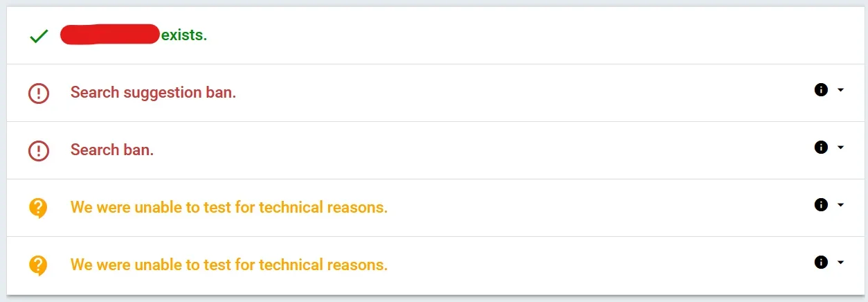Click the "Search ban." row's red exclamation icon
Screen dimensions: 868x302
[x=39, y=150]
